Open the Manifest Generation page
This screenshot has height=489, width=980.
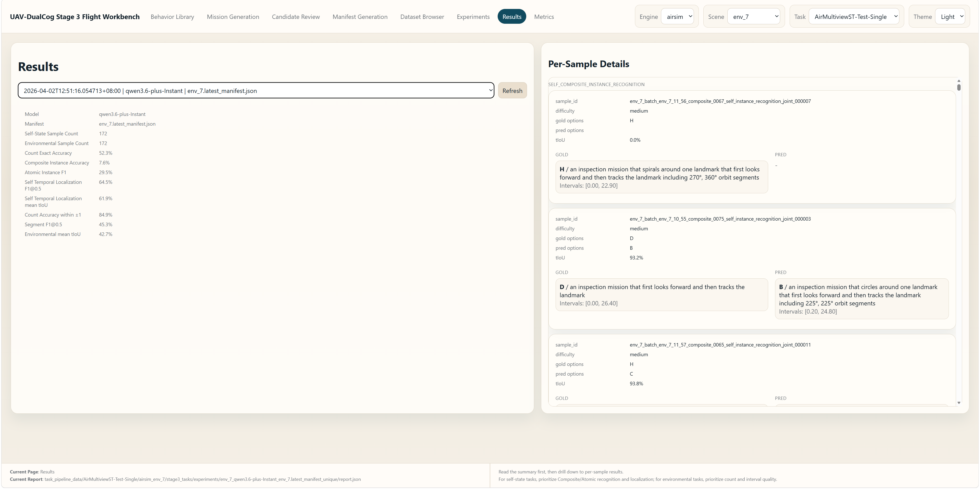360,16
